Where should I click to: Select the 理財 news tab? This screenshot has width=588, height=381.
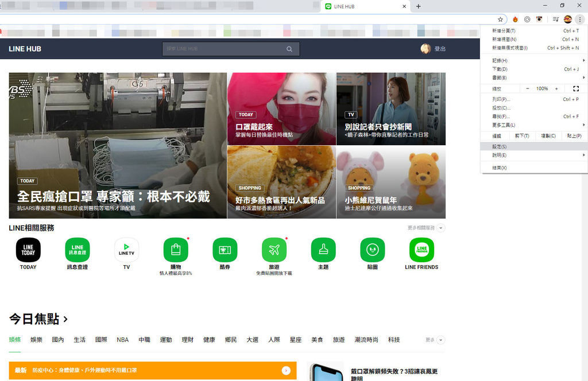(188, 340)
